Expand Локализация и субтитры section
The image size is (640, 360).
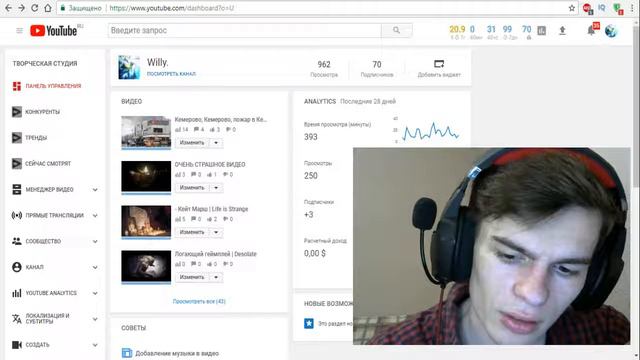tap(95, 319)
